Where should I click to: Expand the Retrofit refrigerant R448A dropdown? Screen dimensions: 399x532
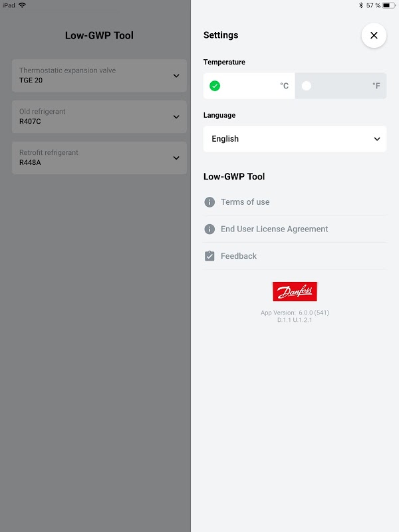99,158
